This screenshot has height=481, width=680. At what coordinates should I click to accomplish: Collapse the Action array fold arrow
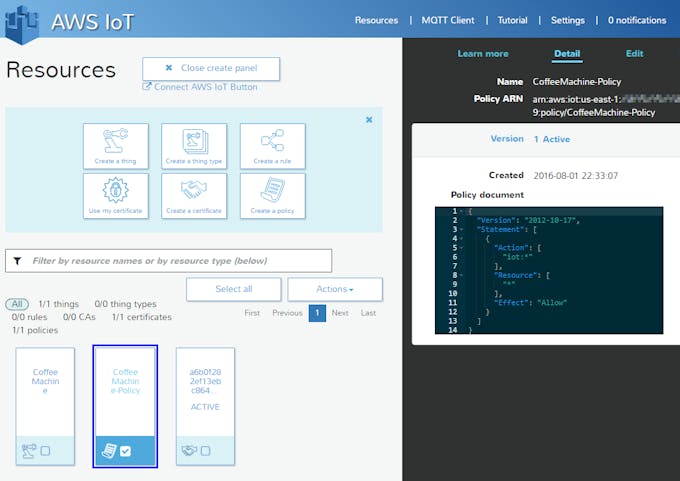tap(461, 248)
